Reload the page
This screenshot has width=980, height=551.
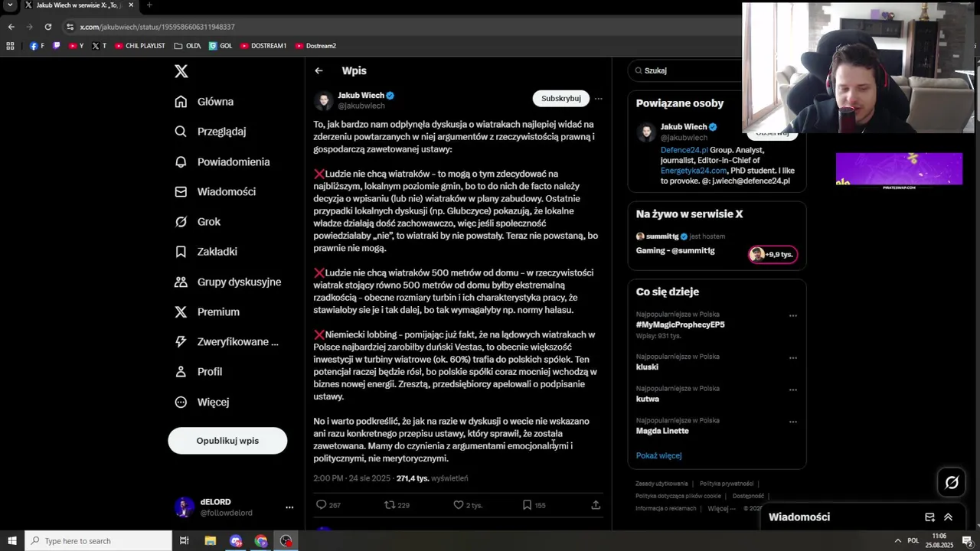(x=47, y=27)
